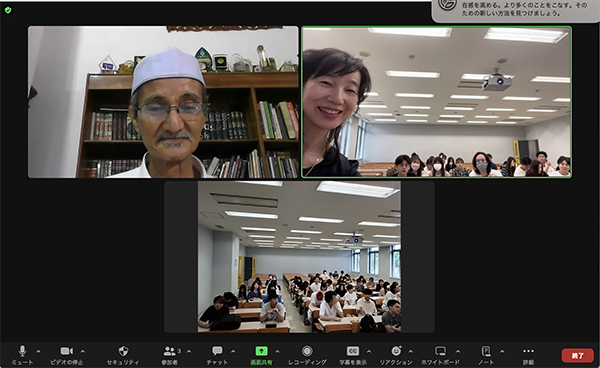Expand the arrow beside the Participants button
Image resolution: width=600 pixels, height=368 pixels.
click(189, 351)
